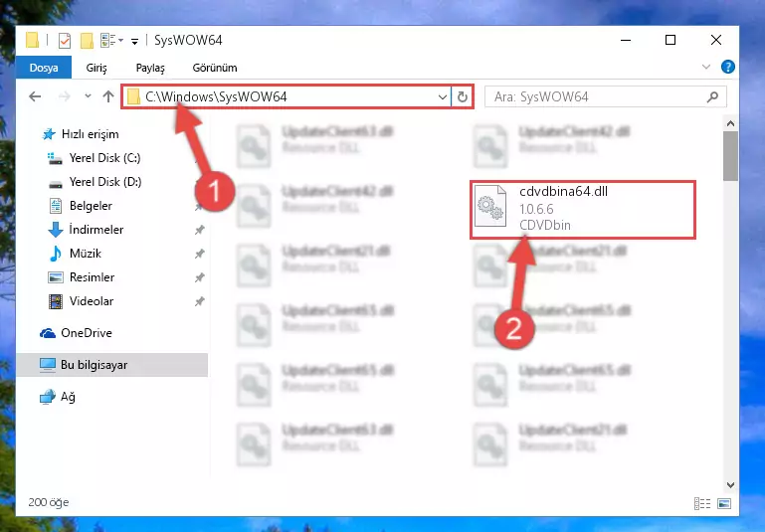
Task: Click the Hızlı erişim star icon
Action: click(49, 134)
